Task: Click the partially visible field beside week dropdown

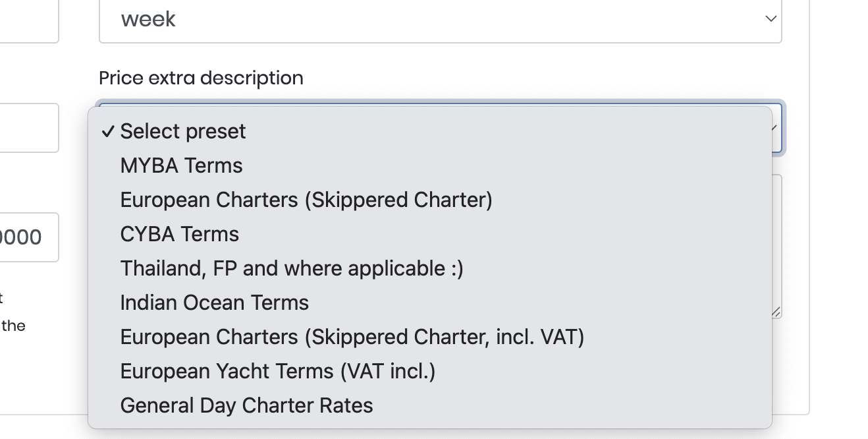Action: point(28,20)
